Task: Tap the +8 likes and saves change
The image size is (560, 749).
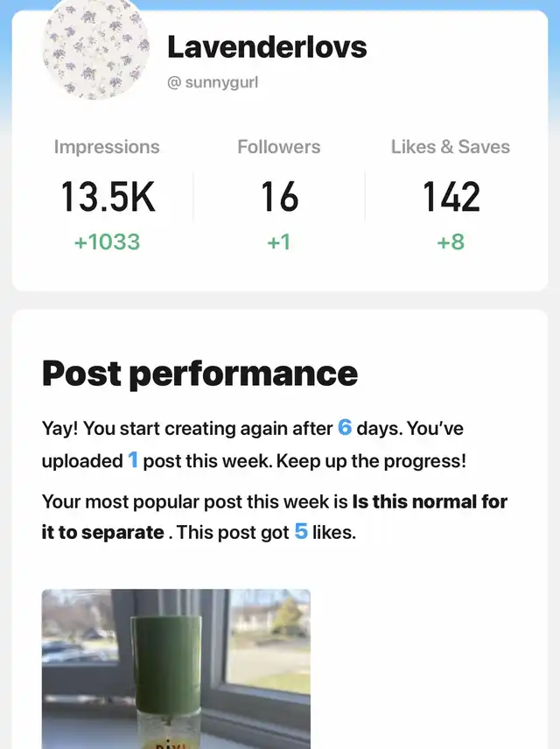Action: [451, 241]
